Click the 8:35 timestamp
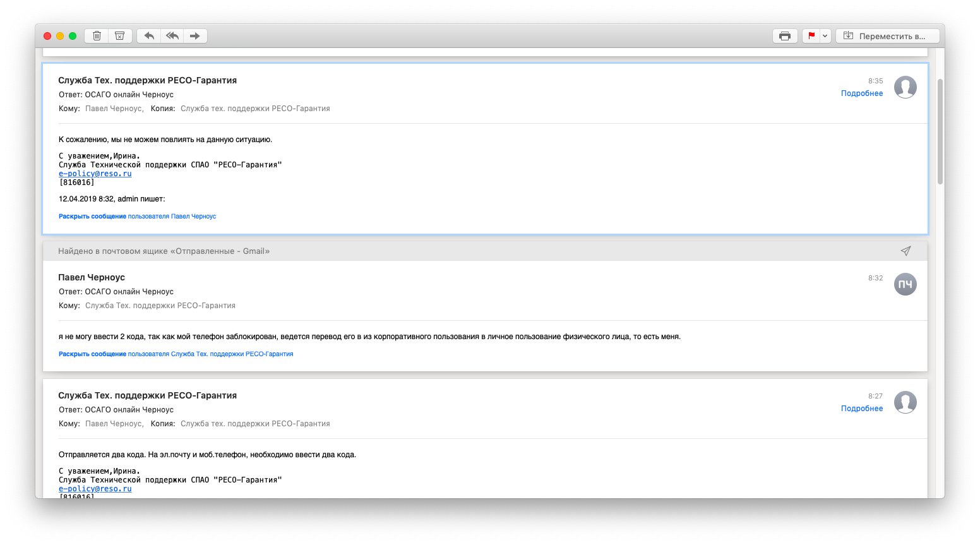Screen dimensions: 980x545 coord(875,81)
